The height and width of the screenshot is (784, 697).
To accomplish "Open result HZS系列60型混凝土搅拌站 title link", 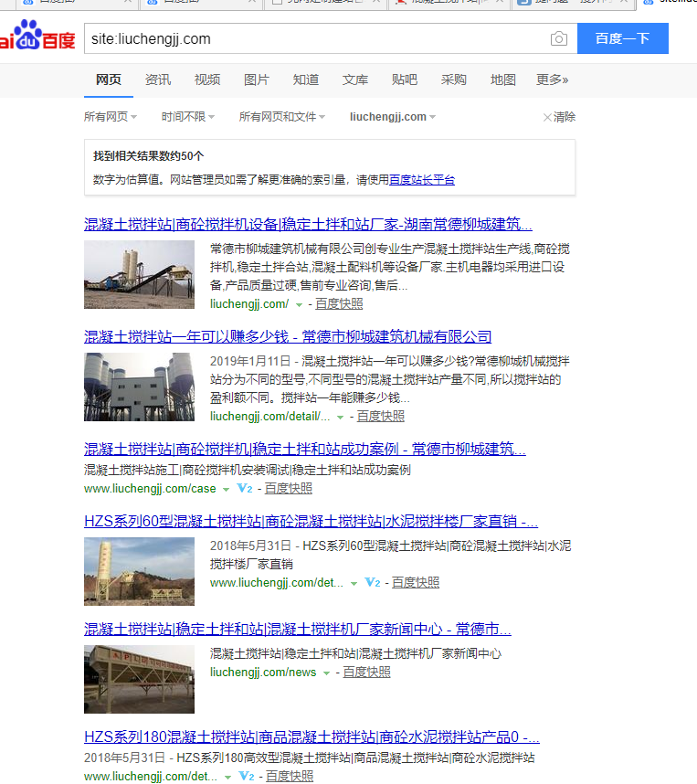I will 311,522.
